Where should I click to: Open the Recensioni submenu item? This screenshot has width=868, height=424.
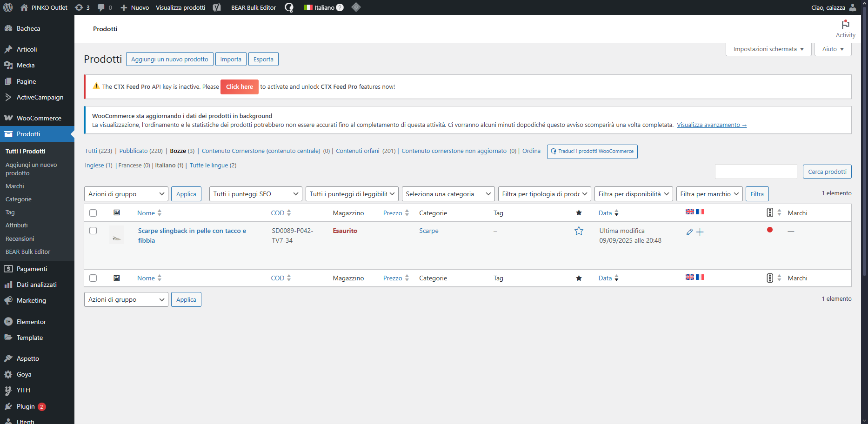[20, 238]
